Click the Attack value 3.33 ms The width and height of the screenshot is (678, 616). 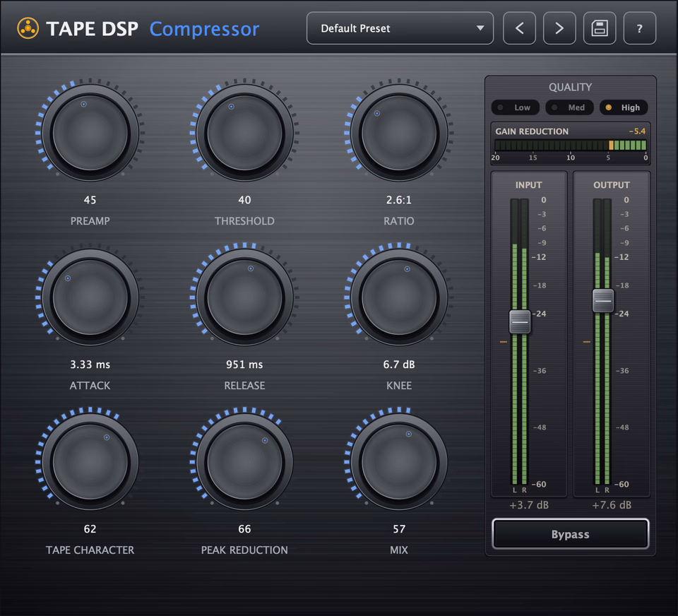tap(90, 365)
